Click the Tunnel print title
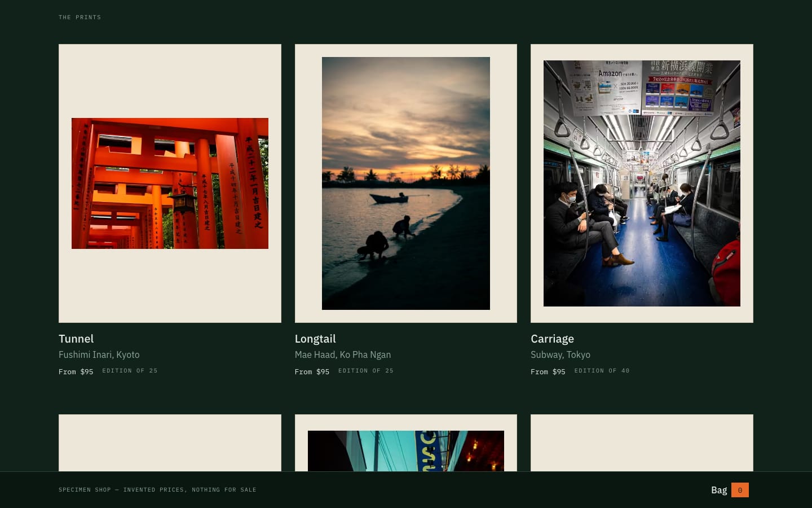 pyautogui.click(x=76, y=339)
